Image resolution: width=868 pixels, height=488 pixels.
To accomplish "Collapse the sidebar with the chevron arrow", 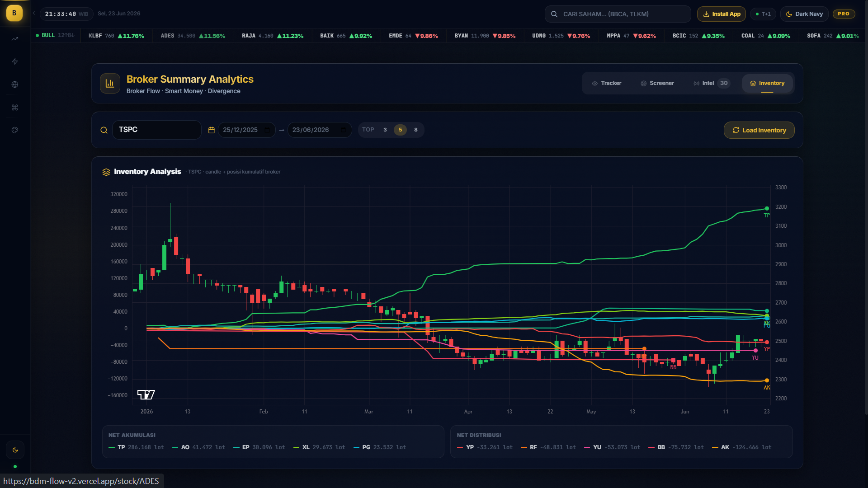I will tap(34, 14).
